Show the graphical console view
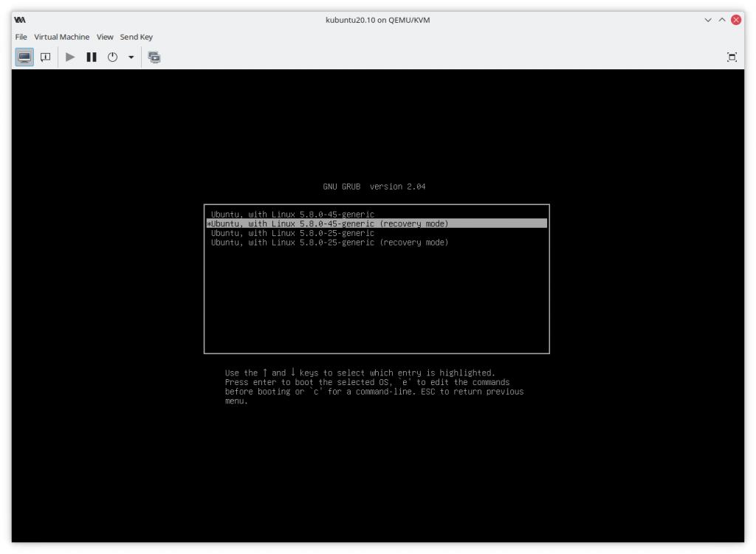 pos(24,58)
